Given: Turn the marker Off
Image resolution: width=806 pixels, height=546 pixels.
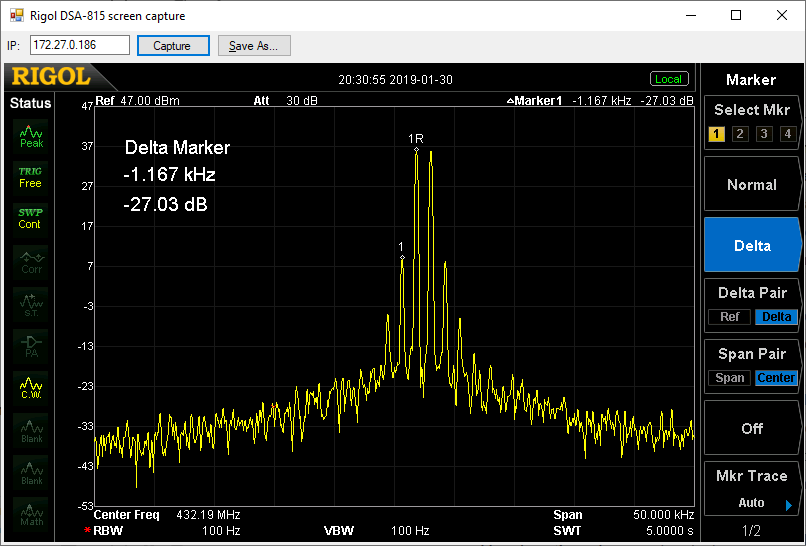Looking at the screenshot, I should tap(752, 428).
